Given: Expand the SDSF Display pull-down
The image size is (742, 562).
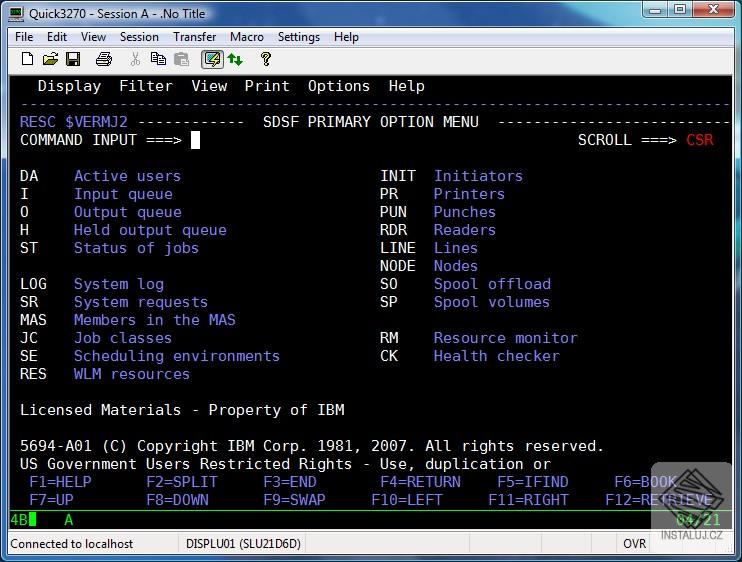Looking at the screenshot, I should tap(69, 86).
